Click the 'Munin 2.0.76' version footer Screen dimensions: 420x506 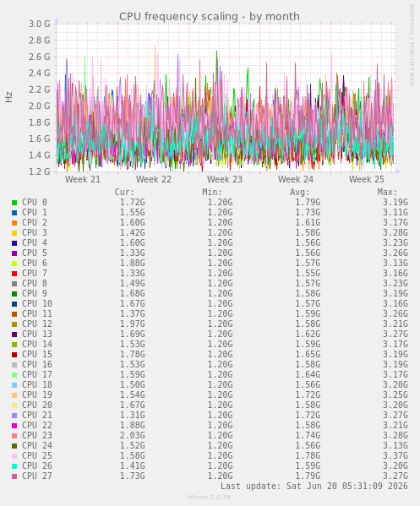(210, 498)
